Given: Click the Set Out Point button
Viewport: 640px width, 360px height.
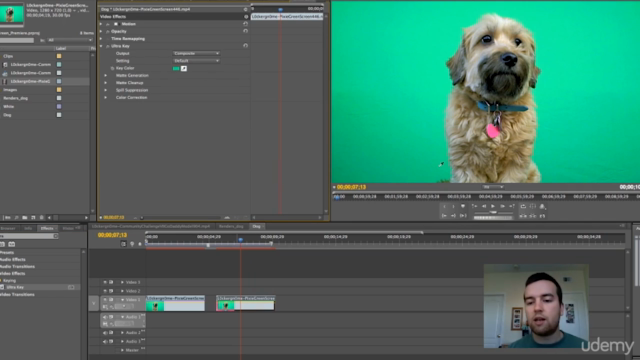Looking at the screenshot, I should click(453, 207).
